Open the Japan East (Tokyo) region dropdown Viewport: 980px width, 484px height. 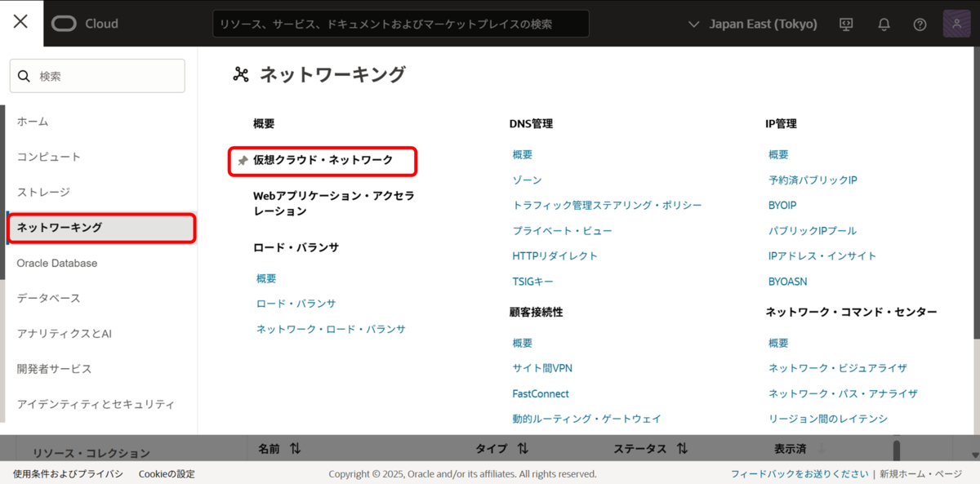[x=753, y=24]
